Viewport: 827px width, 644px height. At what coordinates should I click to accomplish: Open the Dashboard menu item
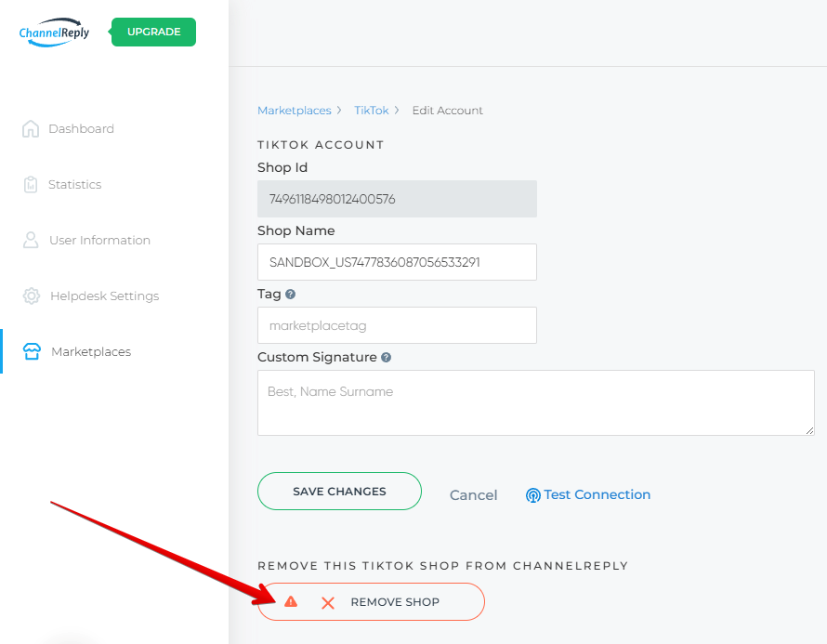click(81, 128)
